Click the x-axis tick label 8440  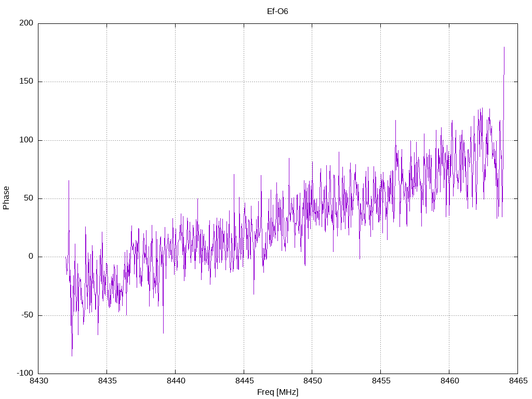click(176, 381)
